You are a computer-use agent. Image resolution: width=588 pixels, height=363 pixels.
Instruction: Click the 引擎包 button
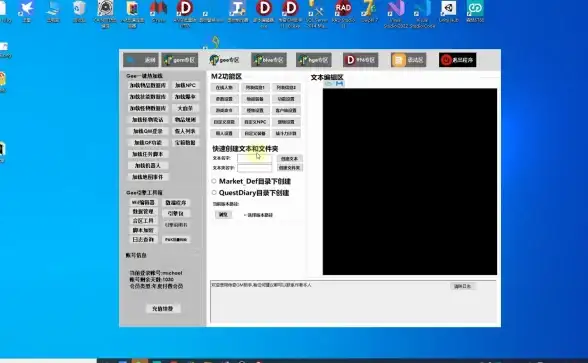click(176, 213)
